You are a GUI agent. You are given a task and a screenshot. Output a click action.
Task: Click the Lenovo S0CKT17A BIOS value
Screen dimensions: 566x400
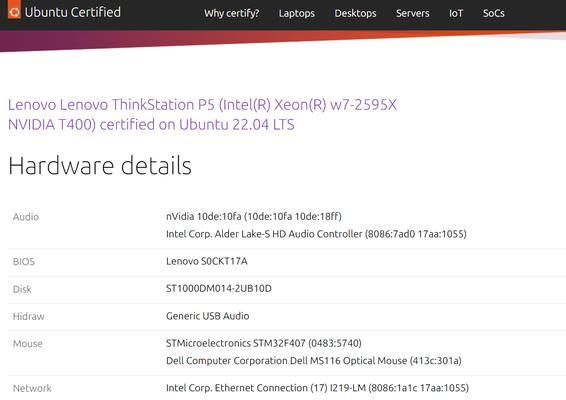206,261
